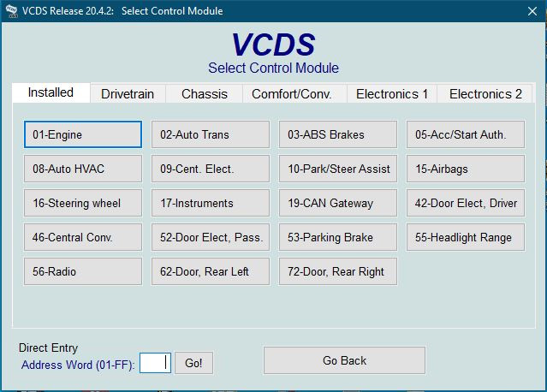This screenshot has width=547, height=392.
Task: Select the 52-Door Elect, Pass. module
Action: point(211,237)
